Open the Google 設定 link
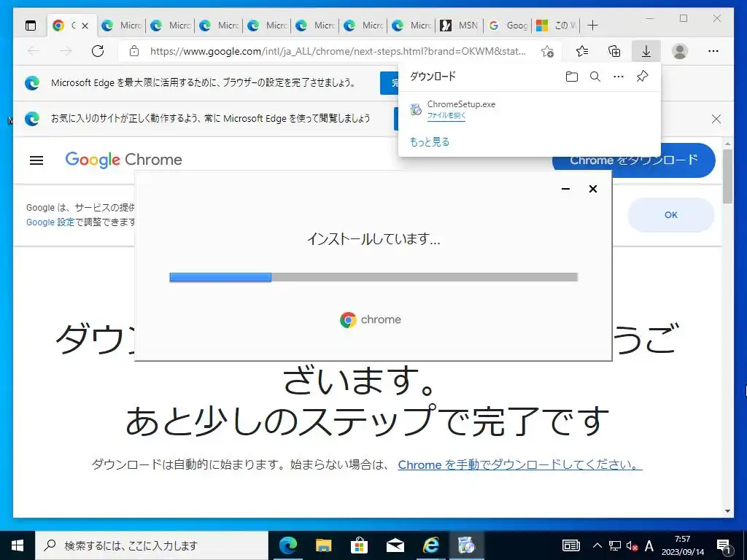Viewport: 747px width, 560px height. (50, 222)
